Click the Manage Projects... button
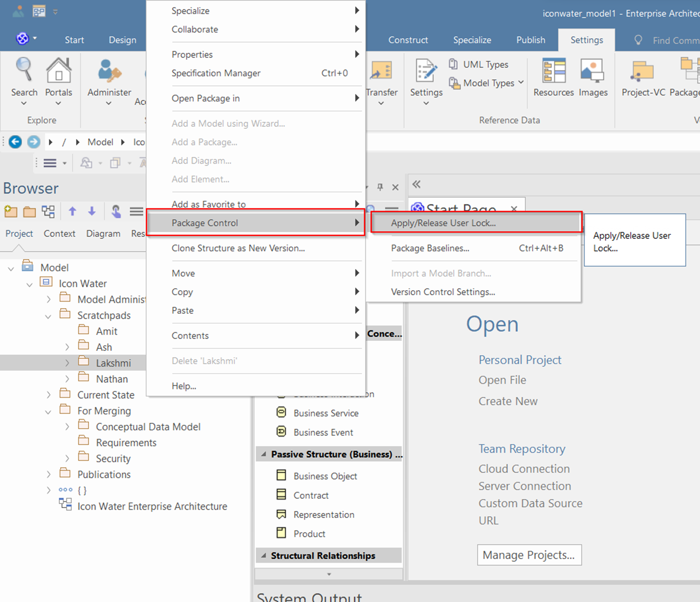The image size is (700, 602). pos(529,555)
